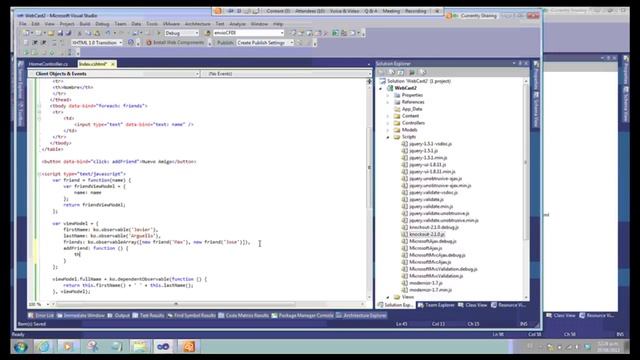Open the Window menu
This screenshot has height=360, width=640.
(259, 24)
